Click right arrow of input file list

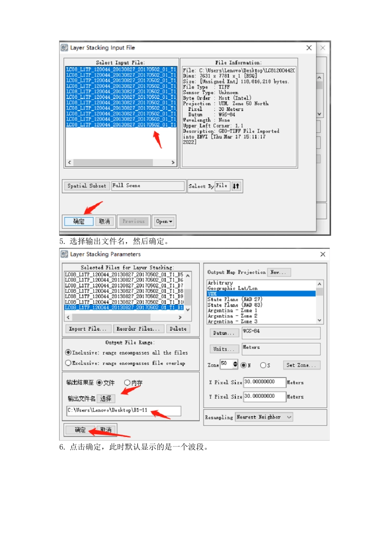tap(173, 163)
